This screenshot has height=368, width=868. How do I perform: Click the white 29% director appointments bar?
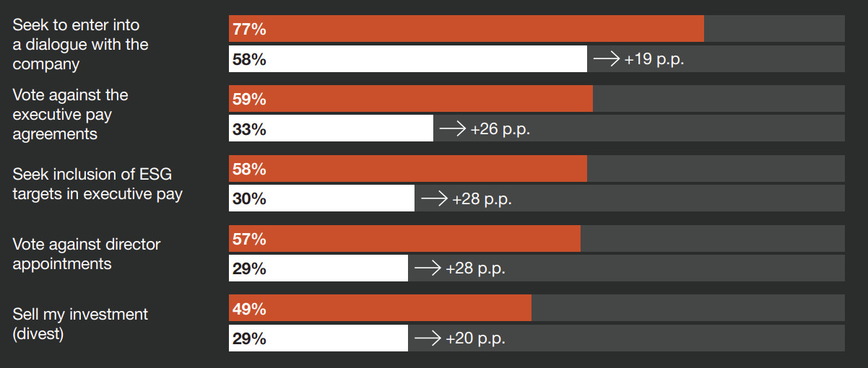pos(318,268)
